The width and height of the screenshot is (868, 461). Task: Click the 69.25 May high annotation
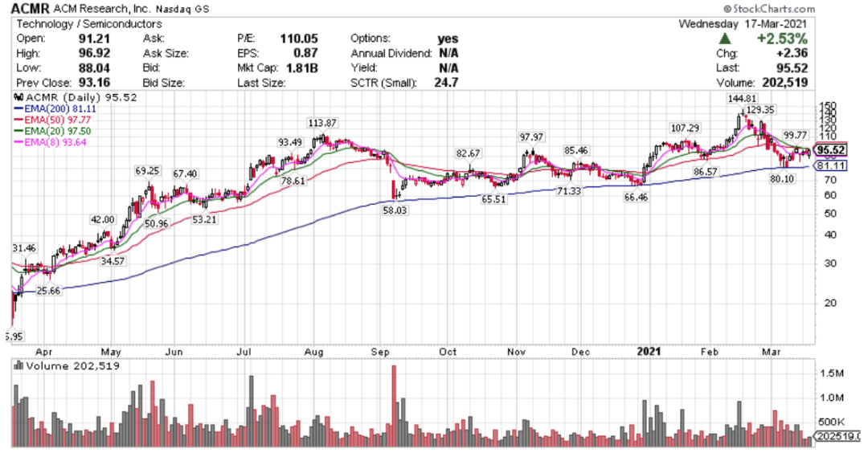[147, 171]
